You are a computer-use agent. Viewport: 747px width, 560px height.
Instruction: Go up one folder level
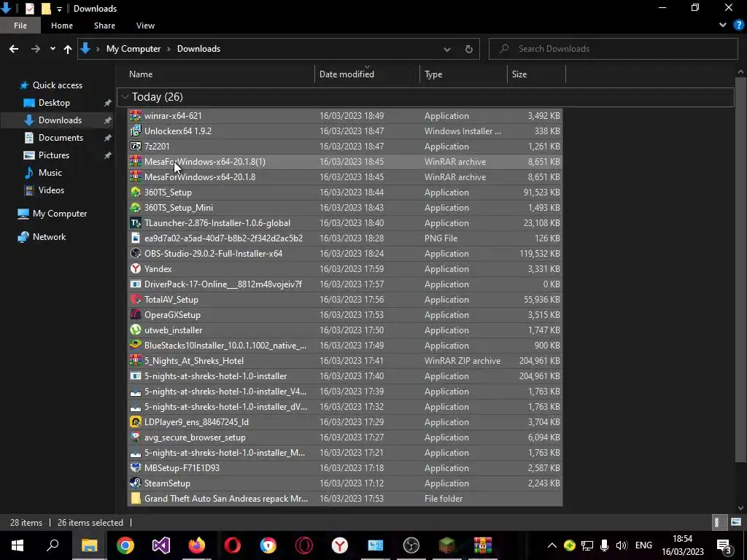(x=68, y=49)
